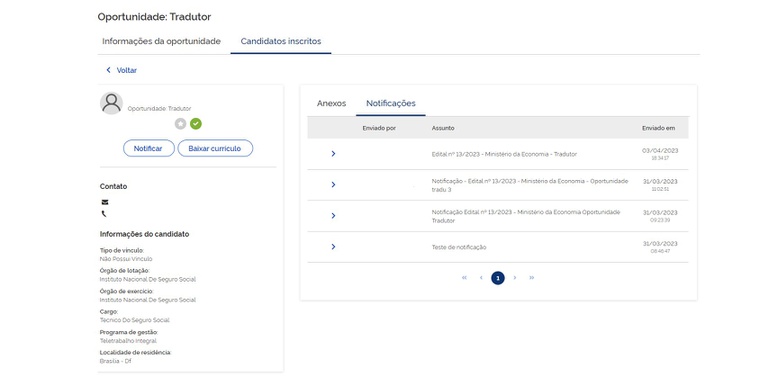Screen dimensions: 760x386
Task: Click the Brasília - Df residence value
Action: tap(115, 361)
